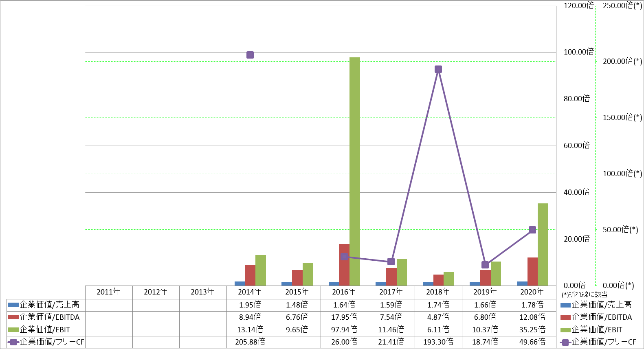Select the purple line marker at 2017年
The height and width of the screenshot is (349, 644).
391,262
